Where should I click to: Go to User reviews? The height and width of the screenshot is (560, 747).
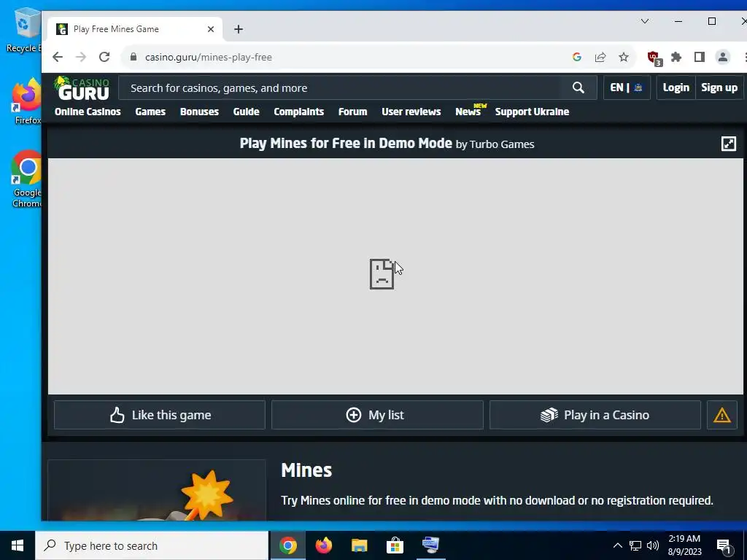click(411, 112)
